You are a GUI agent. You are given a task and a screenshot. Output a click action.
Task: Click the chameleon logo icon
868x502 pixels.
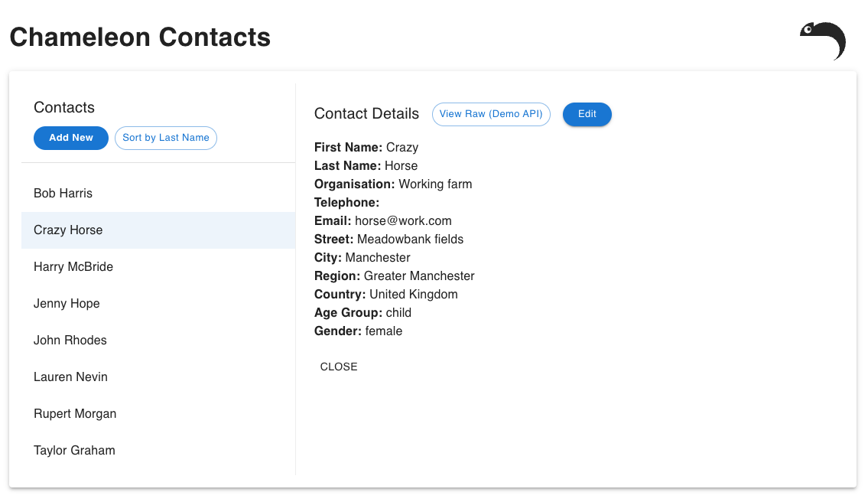coord(822,41)
